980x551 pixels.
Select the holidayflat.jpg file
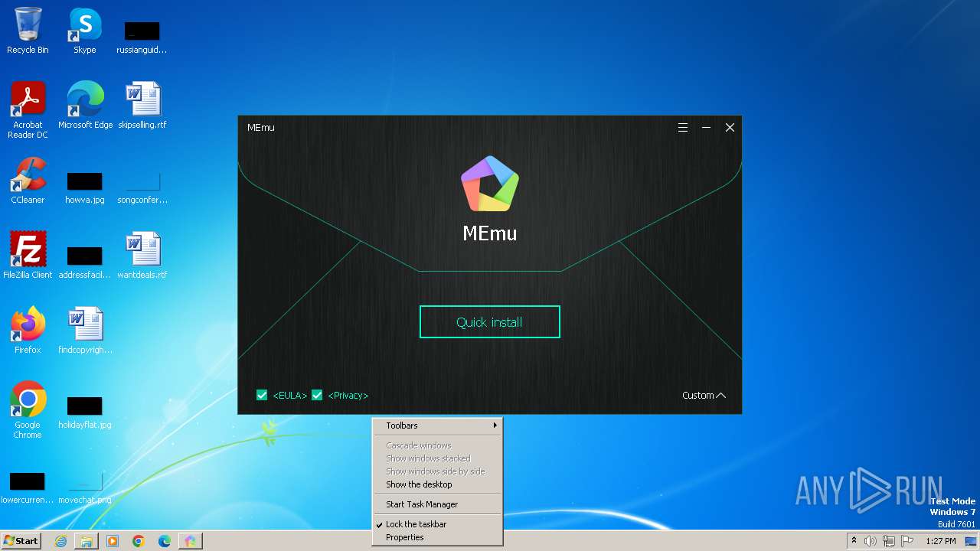(85, 412)
